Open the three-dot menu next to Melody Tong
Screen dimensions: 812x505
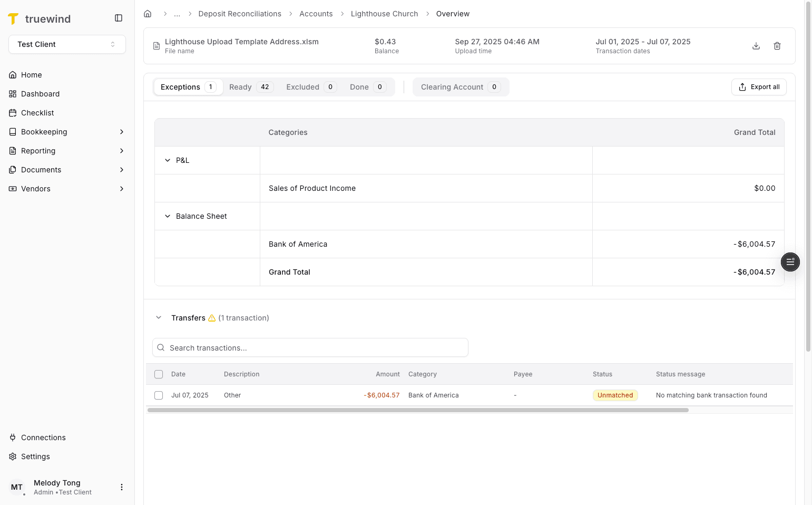pyautogui.click(x=122, y=487)
